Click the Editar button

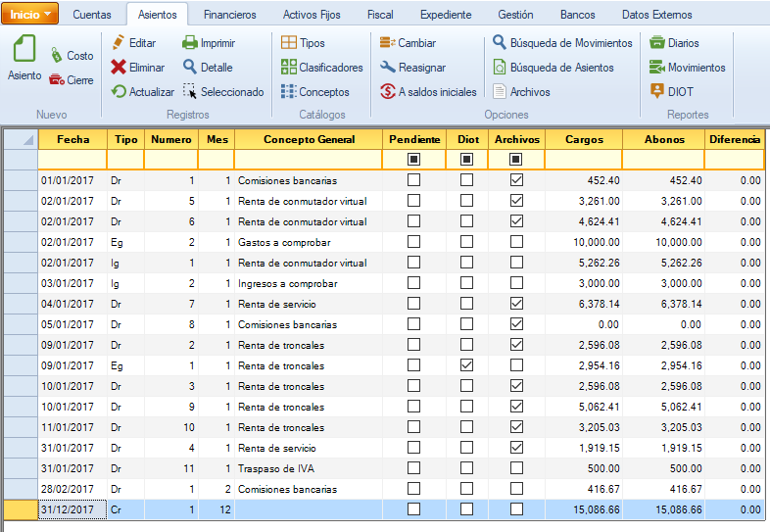(x=133, y=43)
